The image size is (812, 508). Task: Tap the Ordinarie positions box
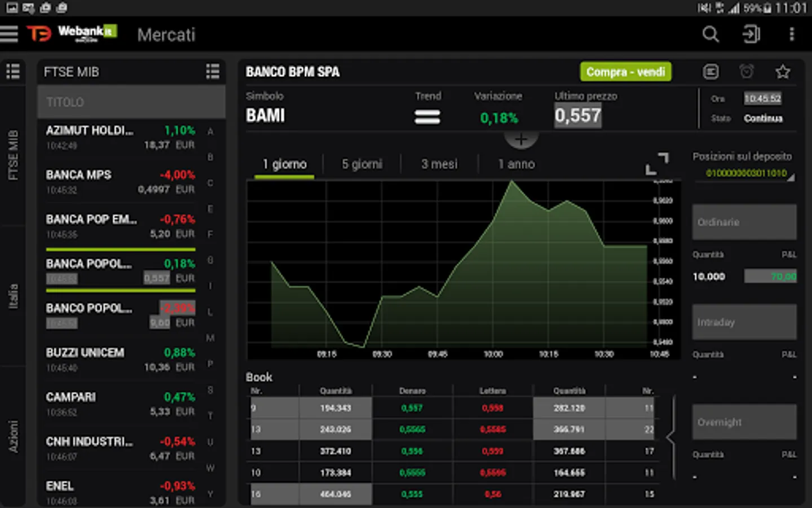[x=744, y=222]
